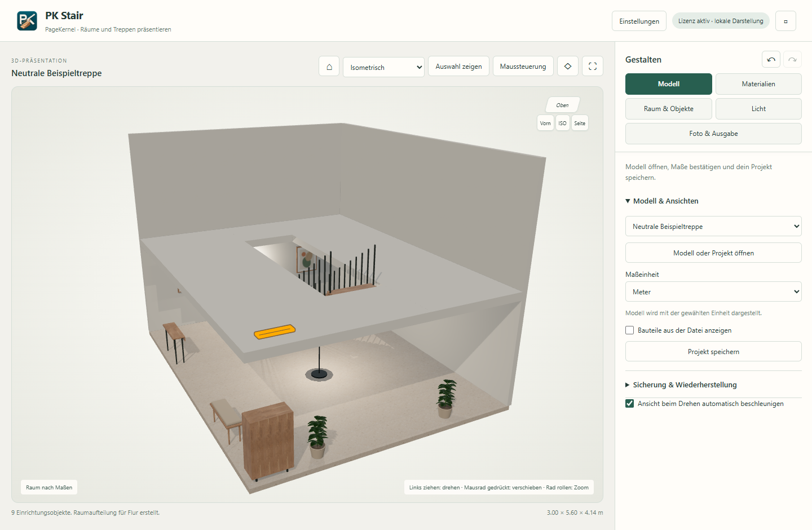Select the ISO view cube button
The image size is (812, 530).
(x=562, y=123)
